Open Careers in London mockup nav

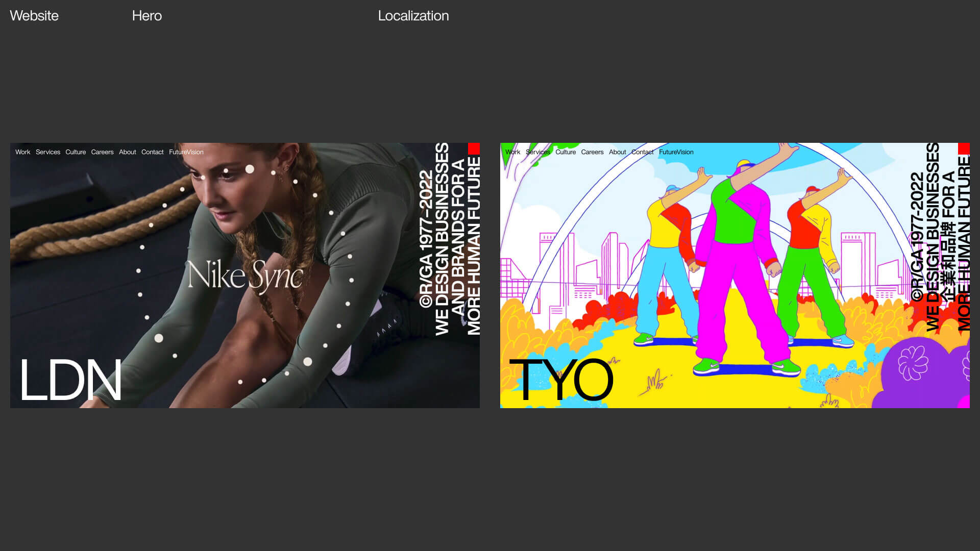coord(102,152)
